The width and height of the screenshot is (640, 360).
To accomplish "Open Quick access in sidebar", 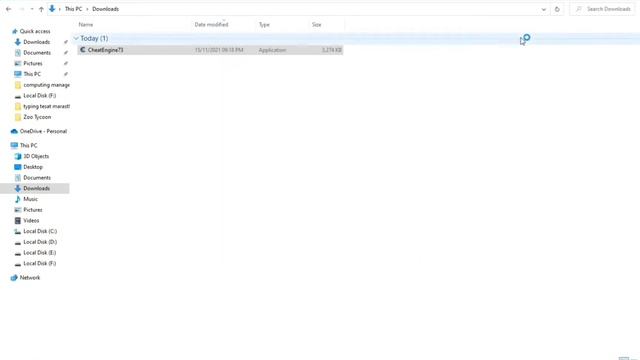I will (35, 31).
